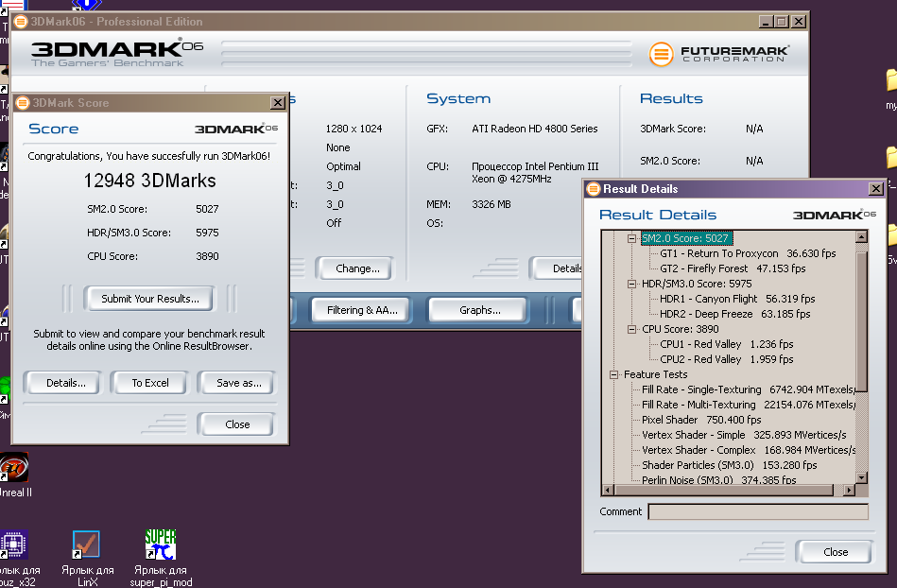Launch the LinX shortcut icon
Screen dimensions: 897x588
(86, 544)
